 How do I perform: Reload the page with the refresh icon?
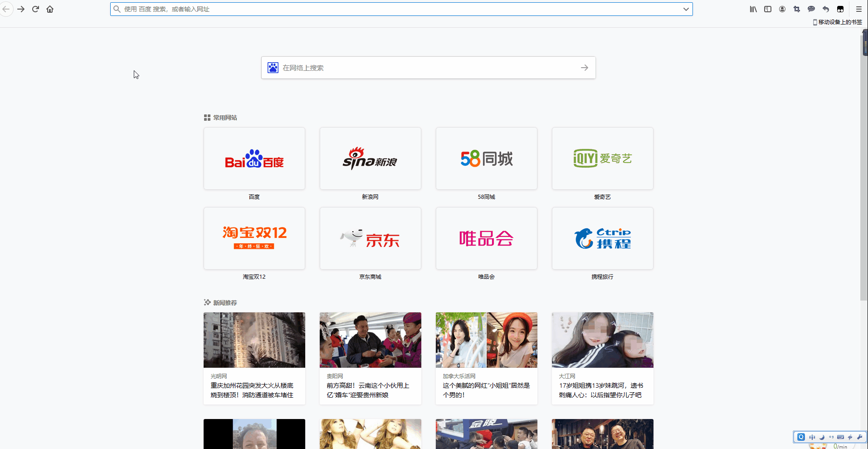pos(35,9)
